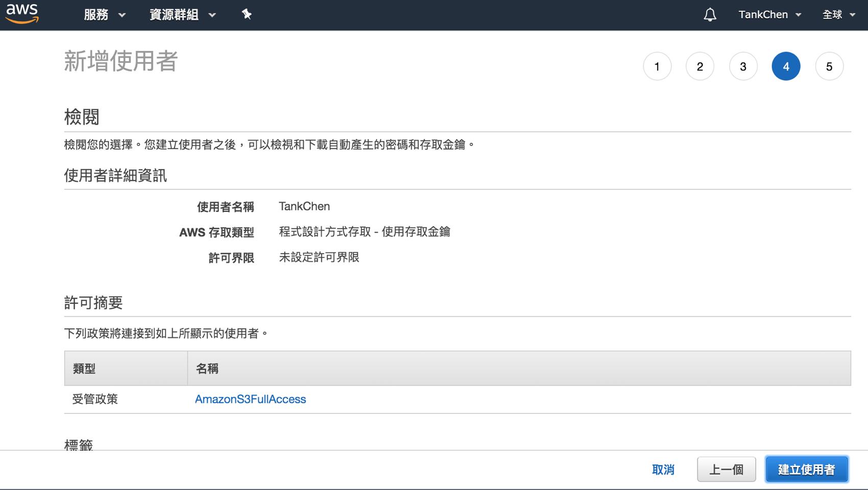Viewport: 868px width, 490px height.
Task: Click the 上一個 previous button
Action: (727, 470)
